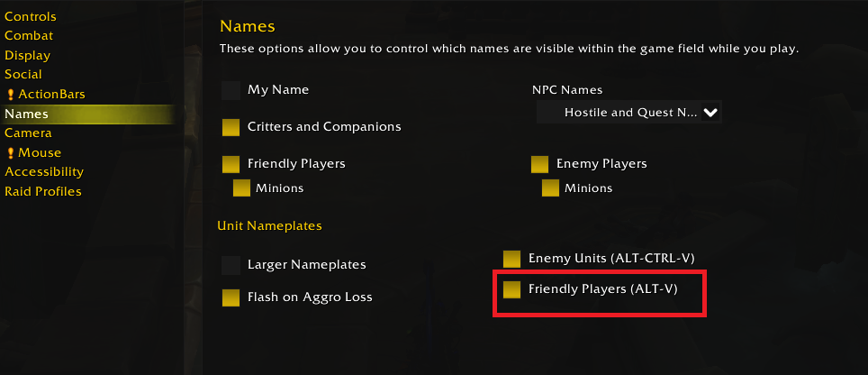868x375 pixels.
Task: Toggle the My Name checkbox
Action: point(231,90)
